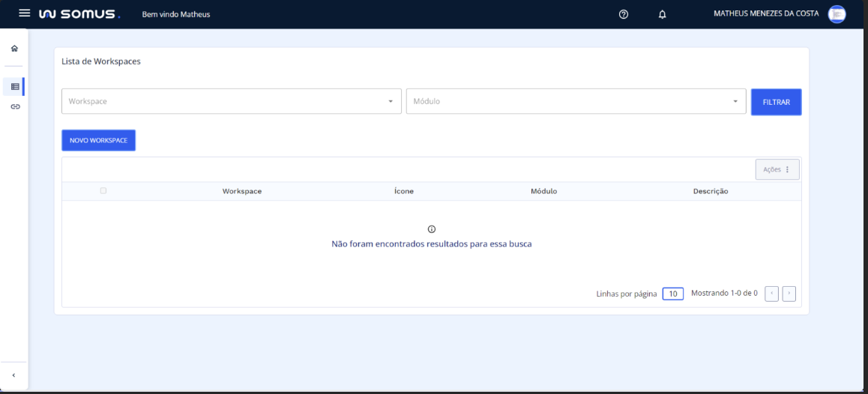Go to Home in the sidebar
Screen dimensions: 868x394
pos(14,48)
